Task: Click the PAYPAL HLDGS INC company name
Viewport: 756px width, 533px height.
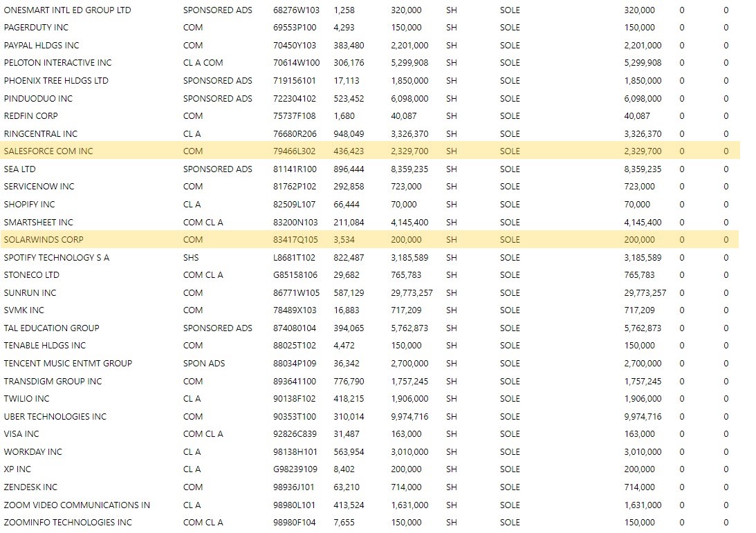Action: click(42, 46)
